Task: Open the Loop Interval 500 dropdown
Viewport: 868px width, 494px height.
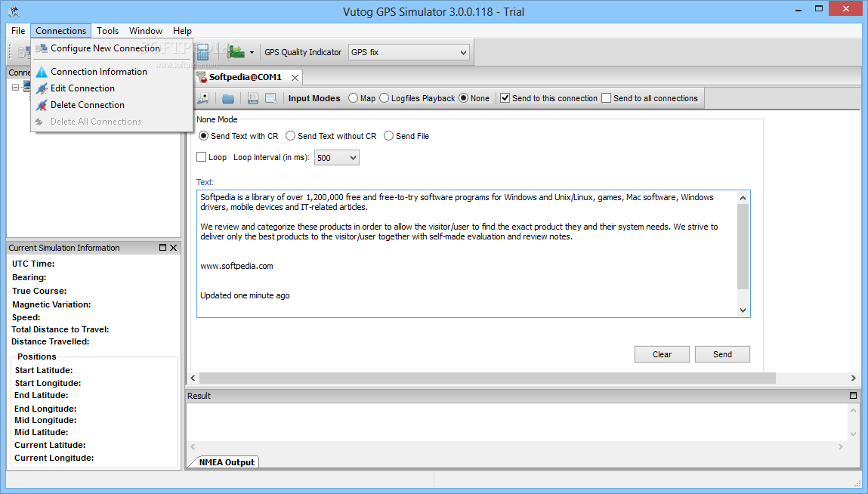Action: point(337,158)
